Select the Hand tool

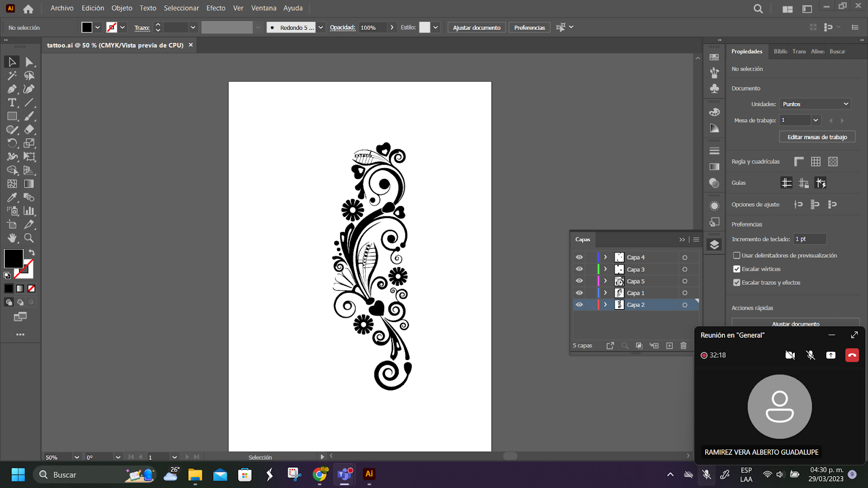(12, 238)
